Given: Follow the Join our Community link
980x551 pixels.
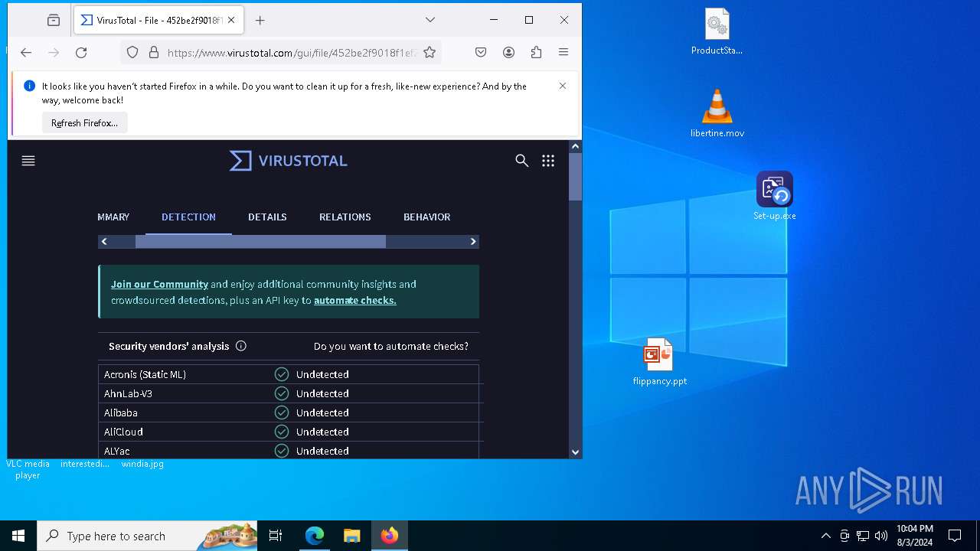Looking at the screenshot, I should [159, 284].
